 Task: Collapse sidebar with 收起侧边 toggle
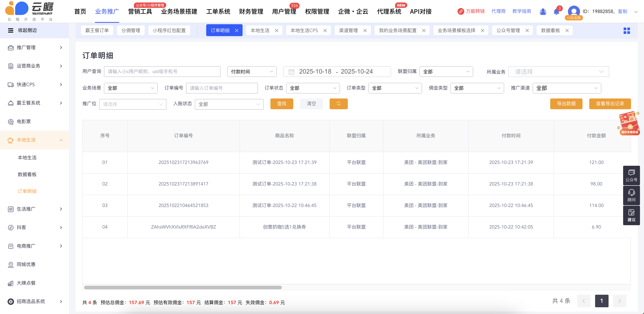coord(11,30)
